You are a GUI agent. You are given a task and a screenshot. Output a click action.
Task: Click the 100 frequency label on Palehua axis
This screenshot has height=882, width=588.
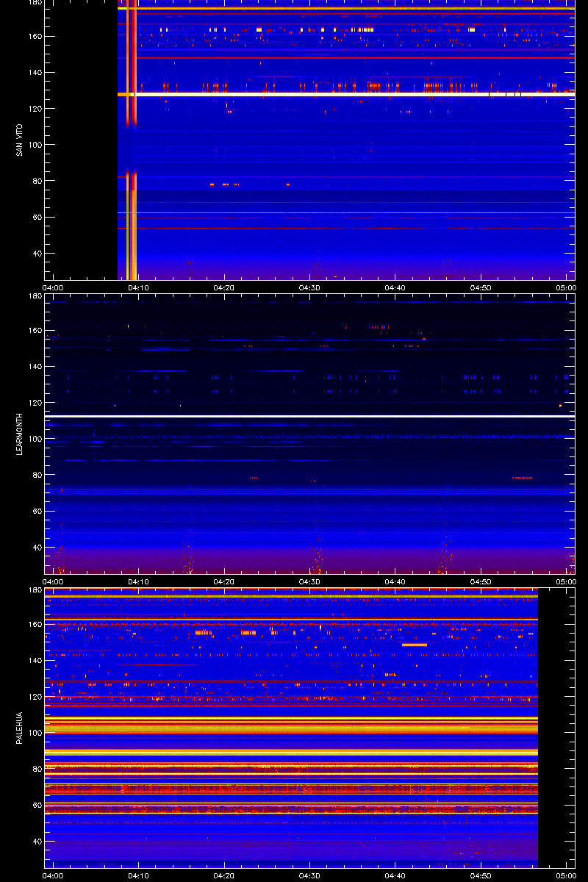pos(34,733)
